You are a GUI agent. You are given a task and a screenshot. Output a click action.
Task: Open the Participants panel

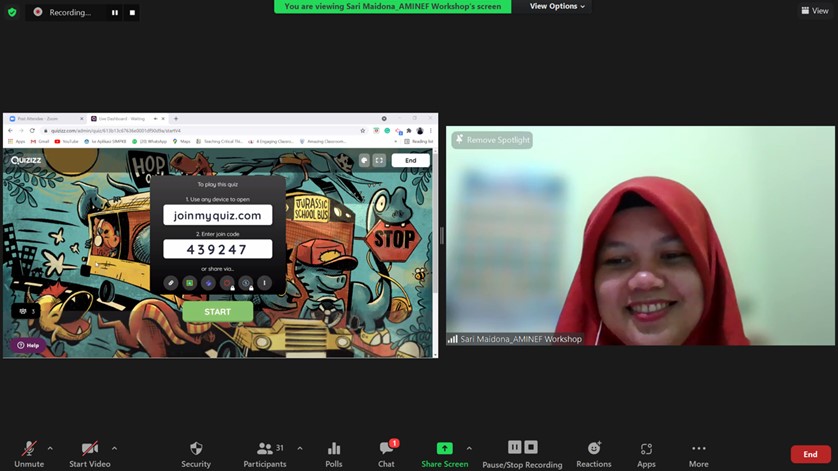[x=265, y=454]
